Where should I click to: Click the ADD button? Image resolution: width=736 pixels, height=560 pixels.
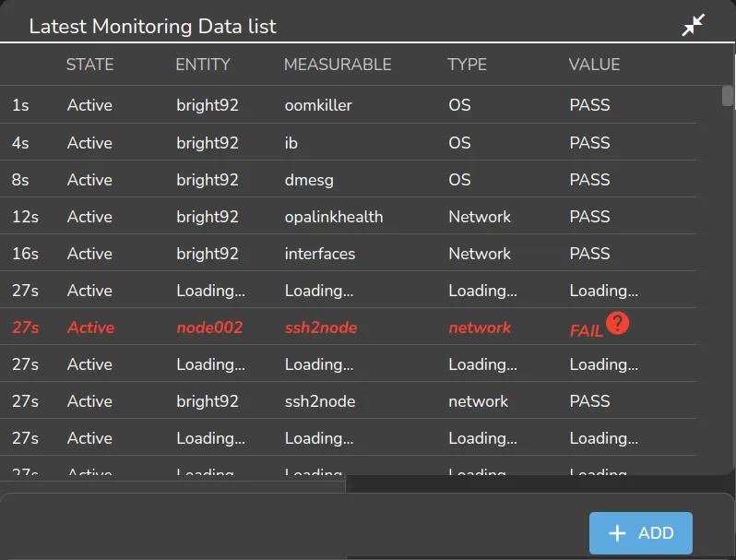[641, 532]
